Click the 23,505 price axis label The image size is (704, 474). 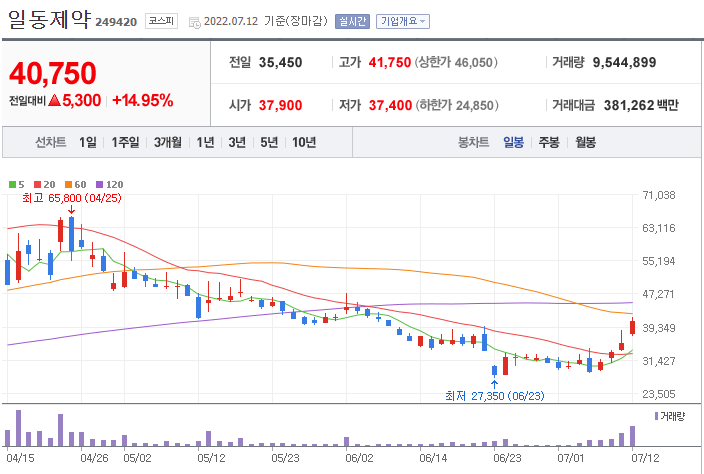point(659,394)
